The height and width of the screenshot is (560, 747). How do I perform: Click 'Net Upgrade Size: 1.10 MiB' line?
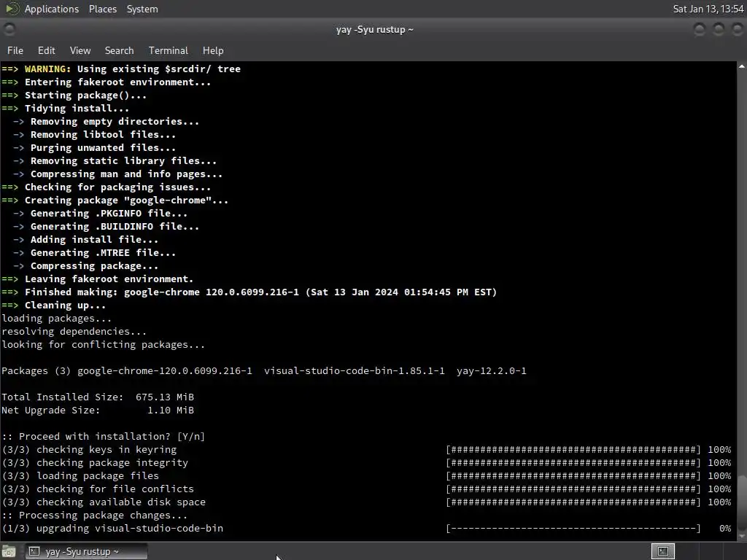pos(98,411)
